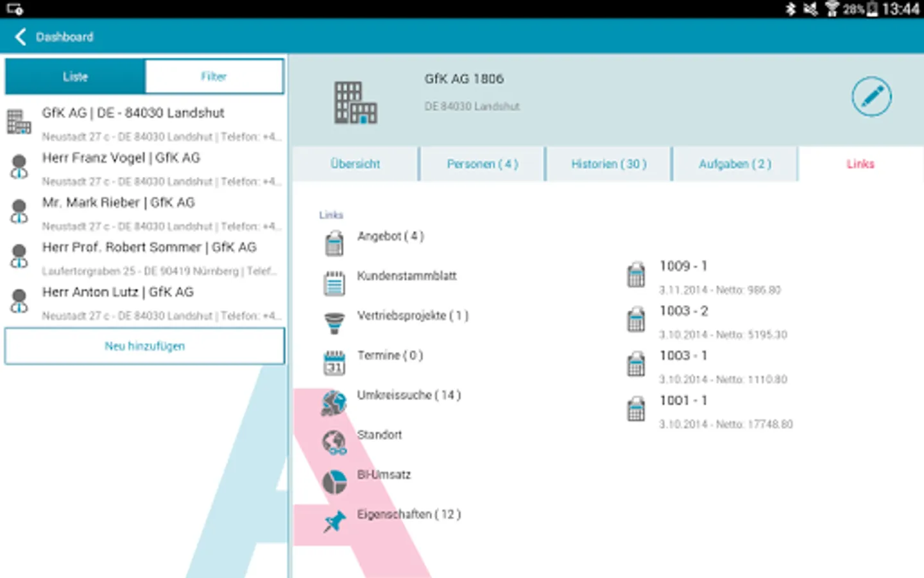Click the Neu hinzufügen button
924x578 pixels.
click(144, 346)
